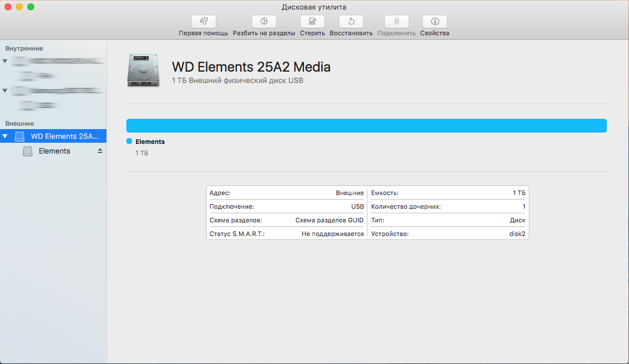Open Разбить на разделы partition tool
This screenshot has height=364, width=629.
pyautogui.click(x=264, y=22)
